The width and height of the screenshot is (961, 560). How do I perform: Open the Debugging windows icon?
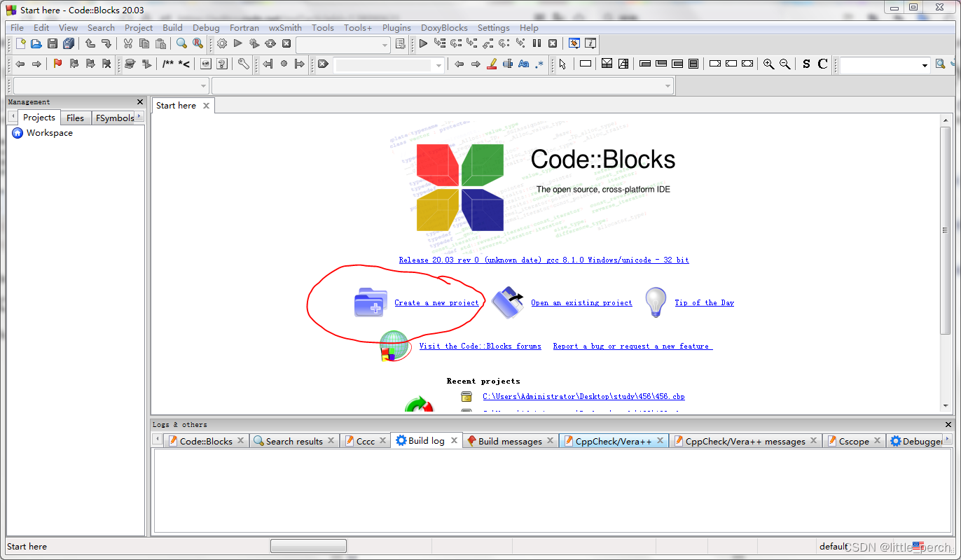tap(574, 43)
